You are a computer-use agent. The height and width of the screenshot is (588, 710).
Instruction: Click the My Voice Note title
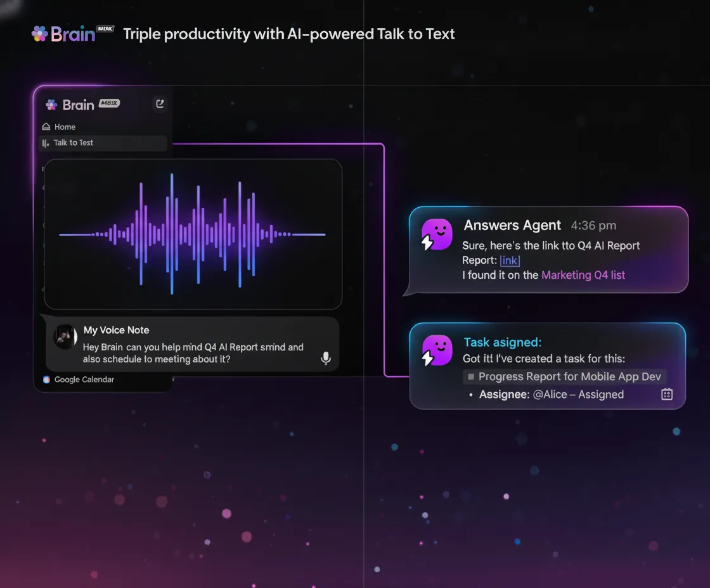[117, 330]
